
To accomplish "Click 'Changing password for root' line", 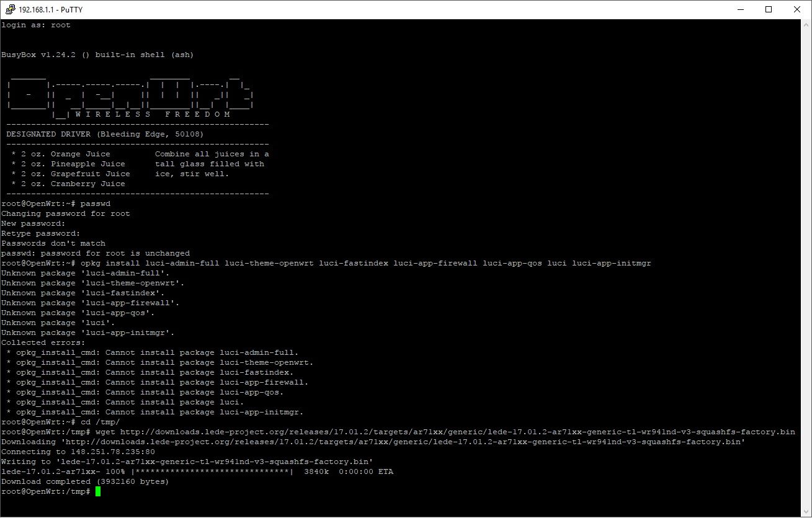I will tap(66, 214).
